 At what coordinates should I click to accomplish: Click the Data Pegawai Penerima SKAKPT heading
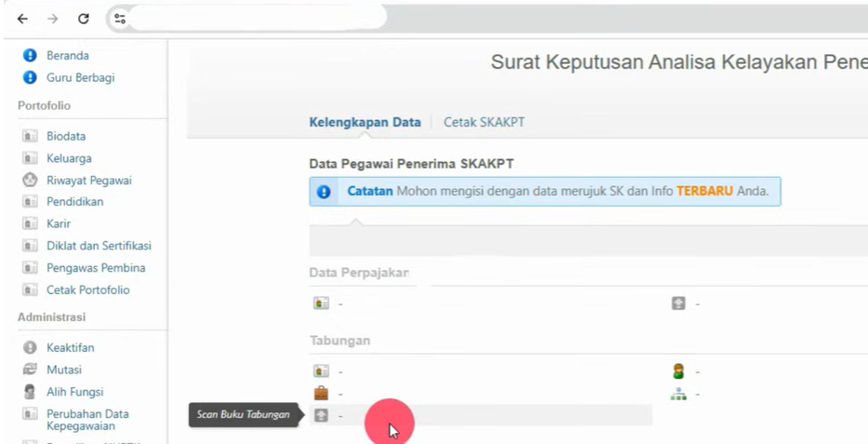pos(411,164)
